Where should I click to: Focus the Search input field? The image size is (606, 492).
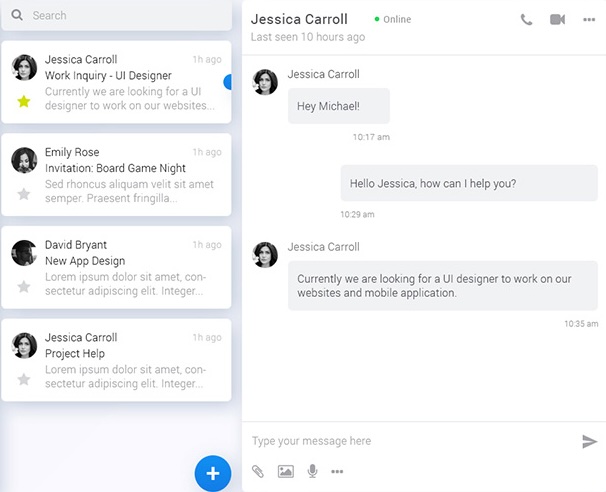(116, 15)
